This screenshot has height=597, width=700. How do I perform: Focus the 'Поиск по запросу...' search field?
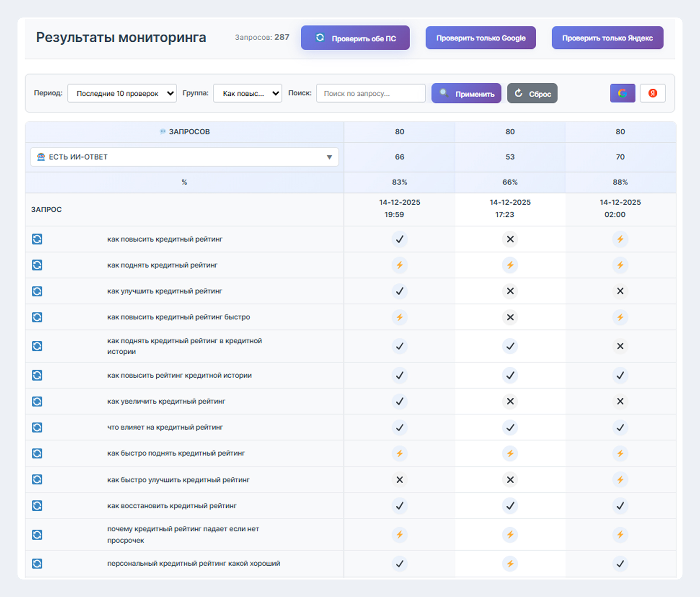(x=371, y=93)
